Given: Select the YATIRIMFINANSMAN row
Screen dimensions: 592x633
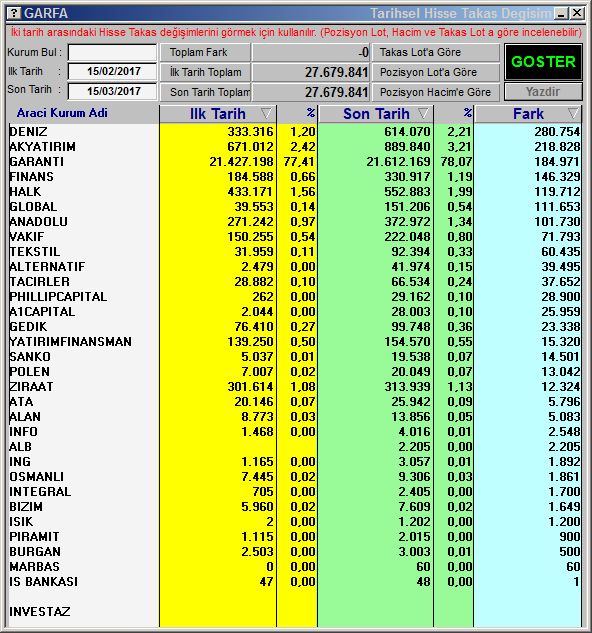Looking at the screenshot, I should (295, 342).
